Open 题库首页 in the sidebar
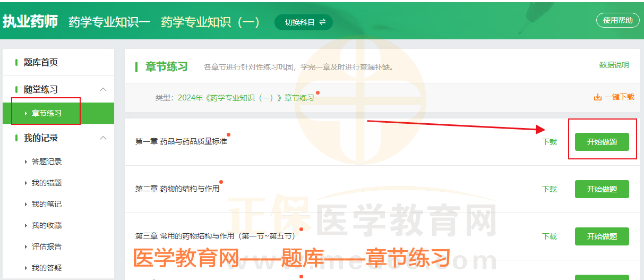 tap(41, 63)
